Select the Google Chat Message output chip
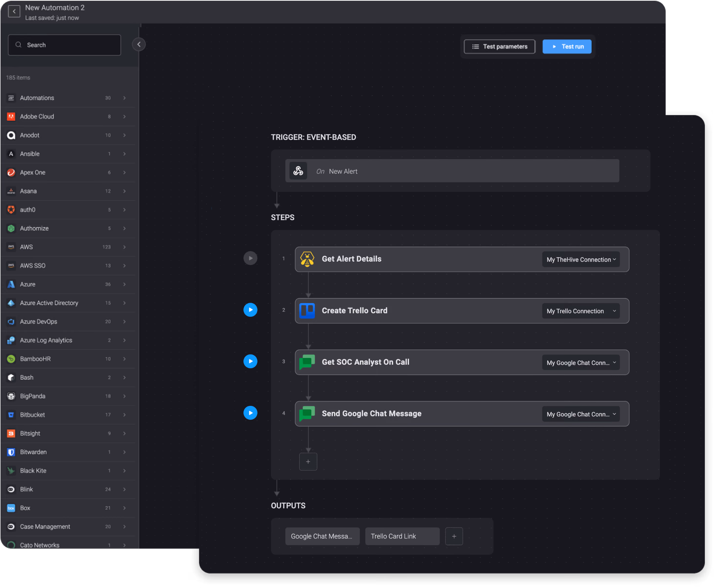 click(322, 536)
